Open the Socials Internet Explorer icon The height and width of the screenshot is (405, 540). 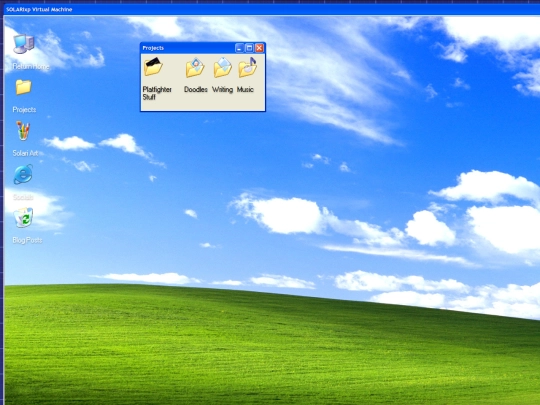(23, 174)
